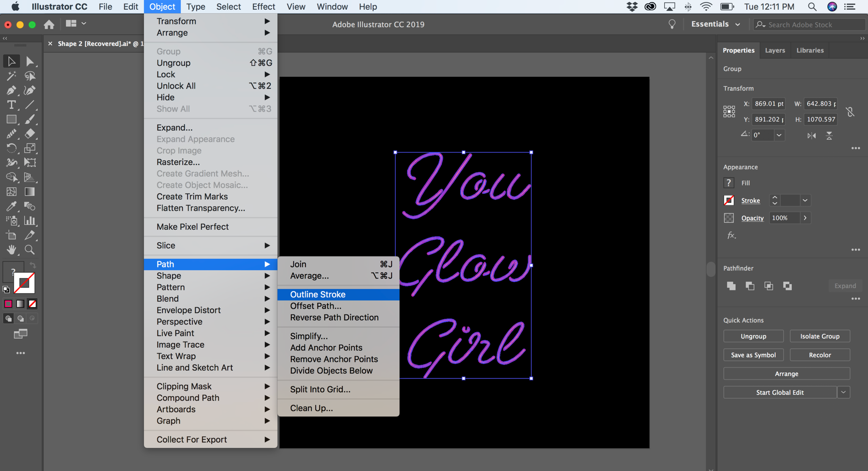Select the Direct Selection tool
Viewport: 868px width, 471px height.
click(30, 61)
